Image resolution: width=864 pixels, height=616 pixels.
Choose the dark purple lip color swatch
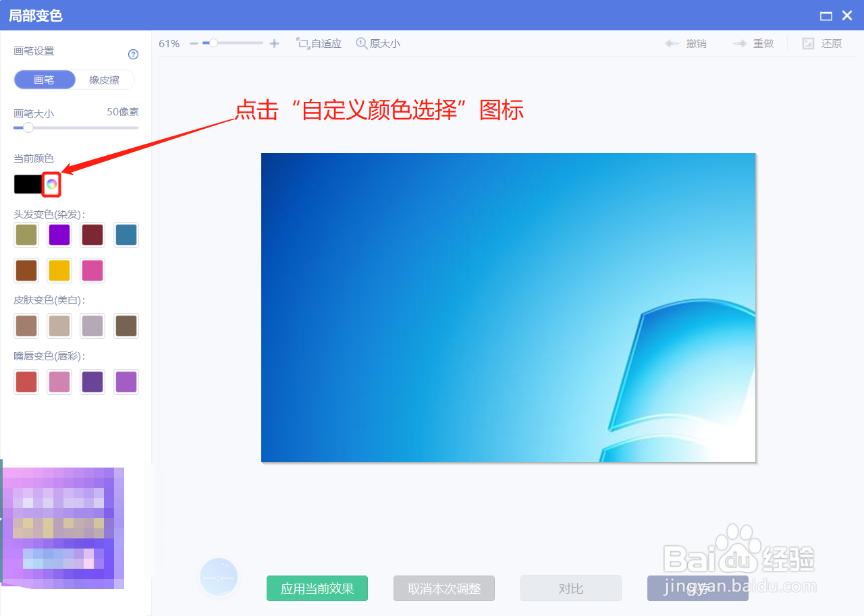(x=92, y=382)
